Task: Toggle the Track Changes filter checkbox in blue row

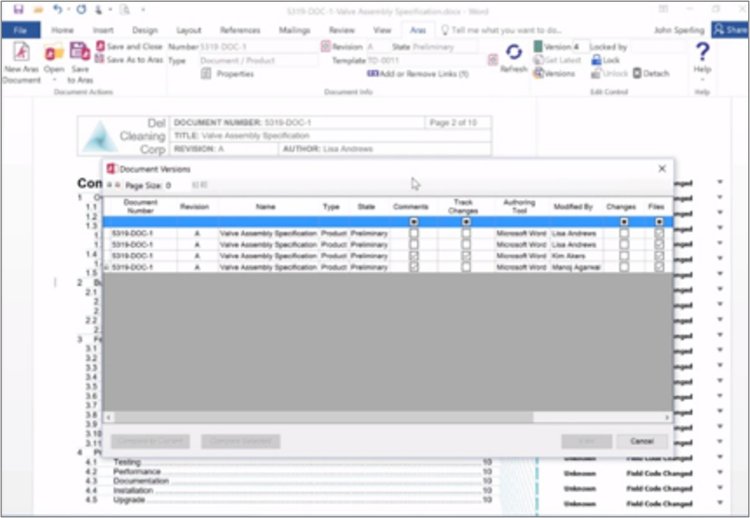Action: pyautogui.click(x=466, y=221)
